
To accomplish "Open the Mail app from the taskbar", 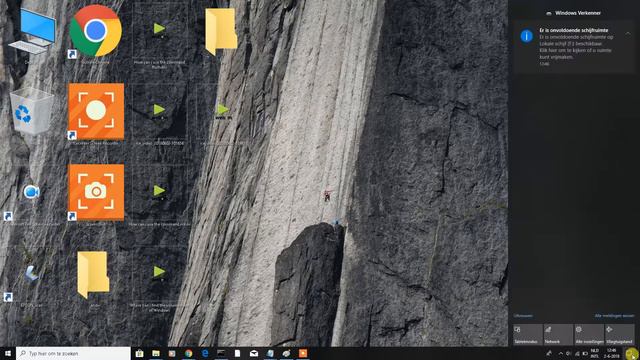I will pyautogui.click(x=253, y=353).
